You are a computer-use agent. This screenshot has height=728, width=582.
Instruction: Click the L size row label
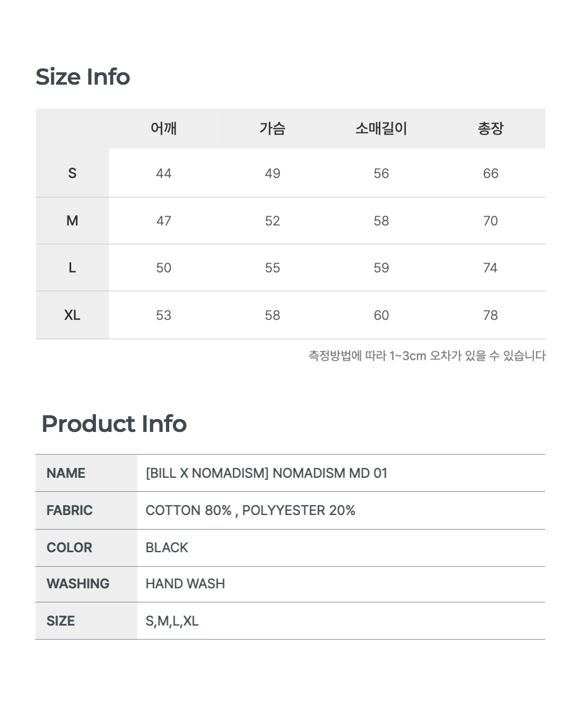[x=72, y=268]
